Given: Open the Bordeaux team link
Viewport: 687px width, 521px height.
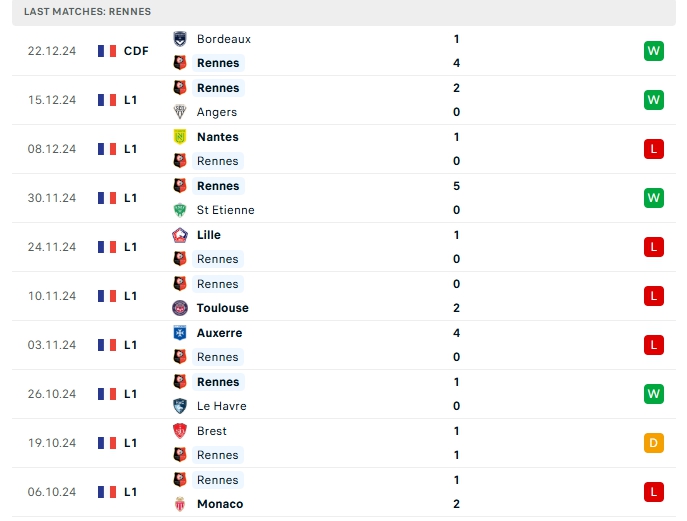Looking at the screenshot, I should (224, 39).
